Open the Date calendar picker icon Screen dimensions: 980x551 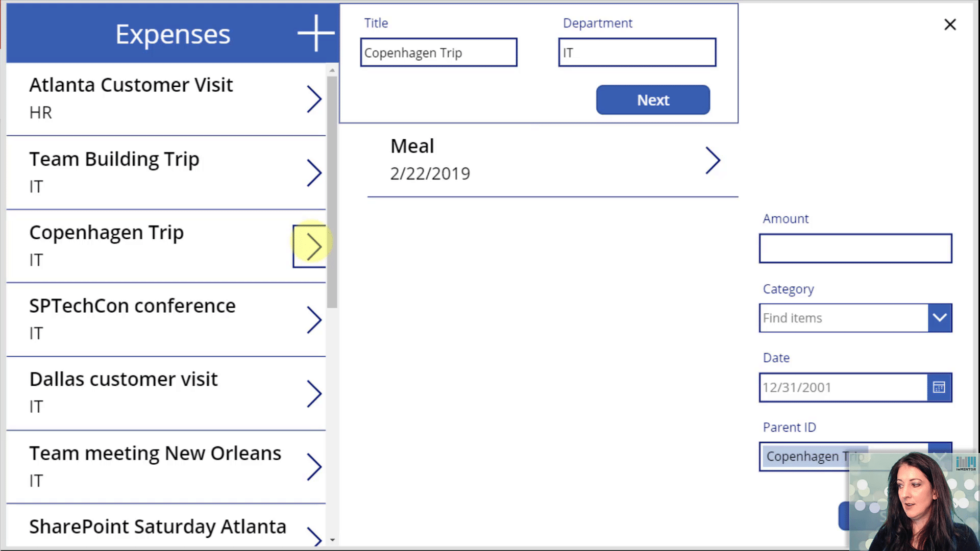(x=939, y=387)
